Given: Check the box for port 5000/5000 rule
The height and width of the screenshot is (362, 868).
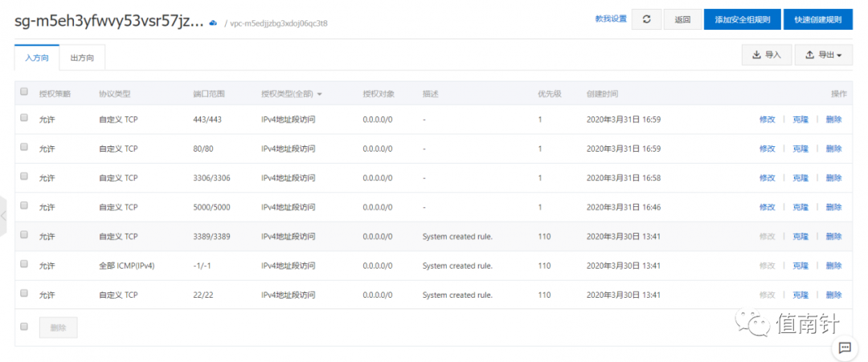Looking at the screenshot, I should pyautogui.click(x=24, y=205).
